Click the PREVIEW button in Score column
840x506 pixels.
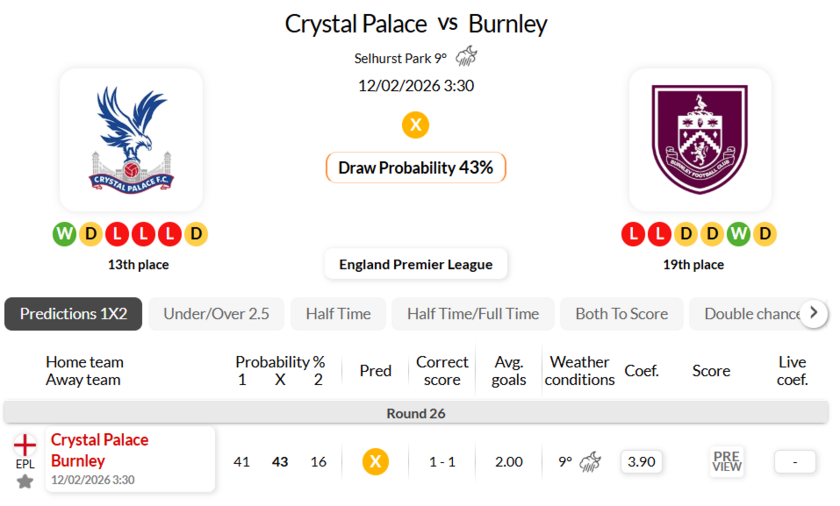click(727, 461)
